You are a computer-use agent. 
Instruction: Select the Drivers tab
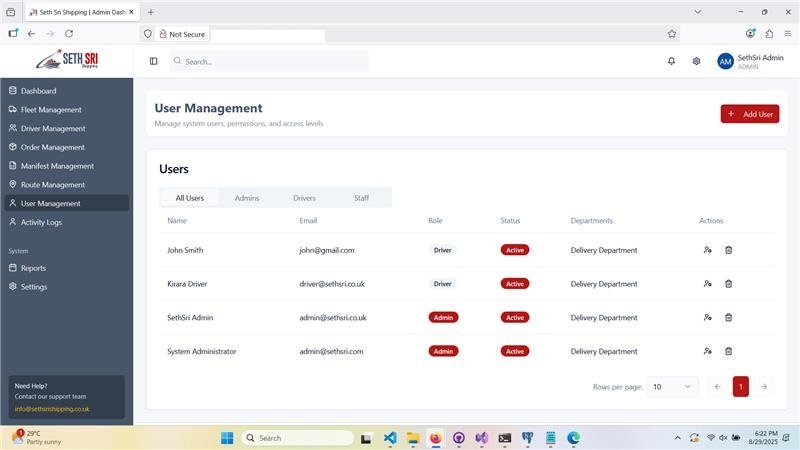point(304,198)
